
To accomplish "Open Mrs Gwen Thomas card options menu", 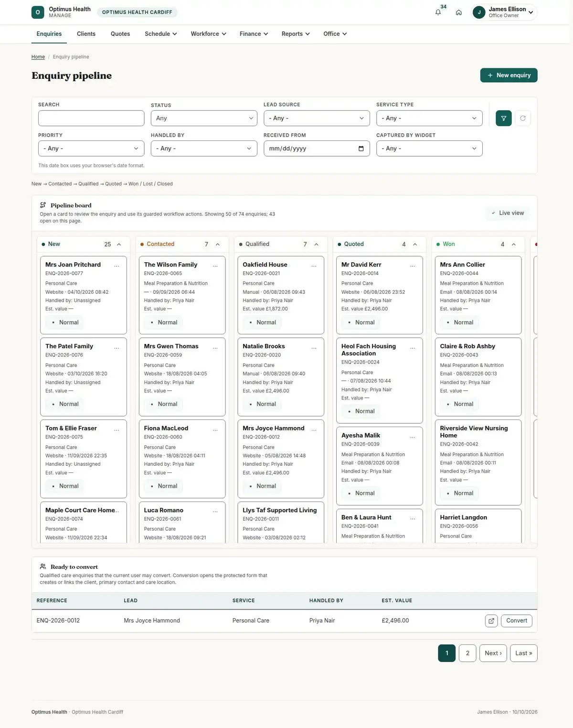I will click(x=215, y=347).
